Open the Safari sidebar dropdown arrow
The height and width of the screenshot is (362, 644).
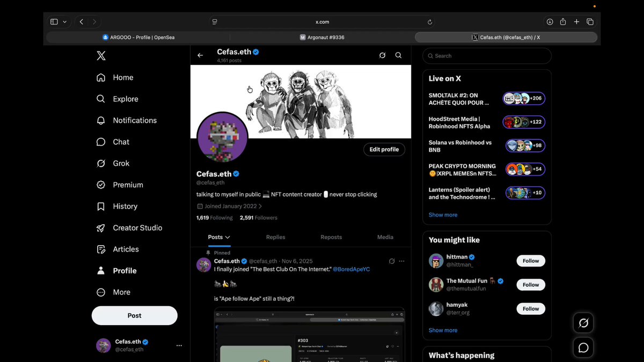tap(65, 22)
